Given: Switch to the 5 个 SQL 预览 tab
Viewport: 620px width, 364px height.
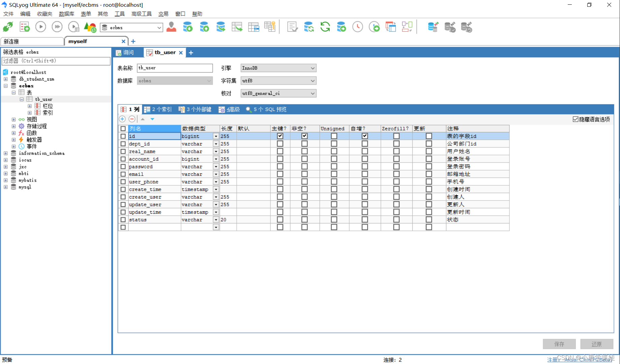Looking at the screenshot, I should [266, 109].
